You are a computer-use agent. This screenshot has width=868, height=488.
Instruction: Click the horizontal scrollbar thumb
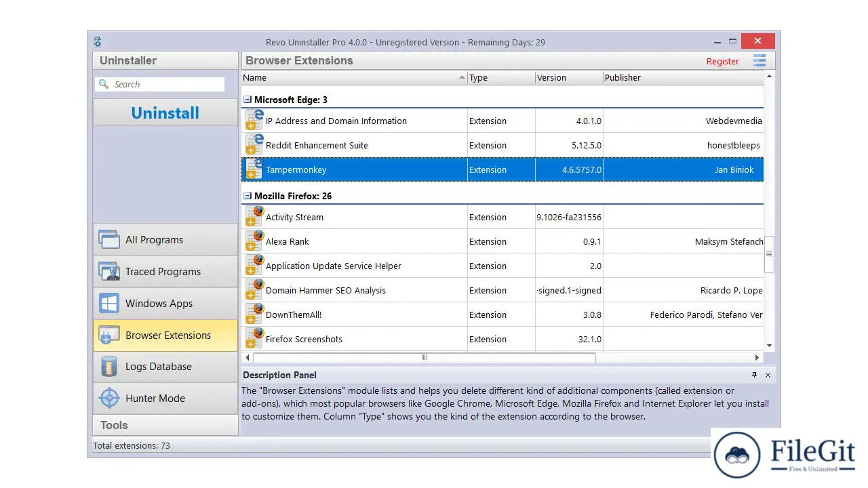[x=424, y=357]
